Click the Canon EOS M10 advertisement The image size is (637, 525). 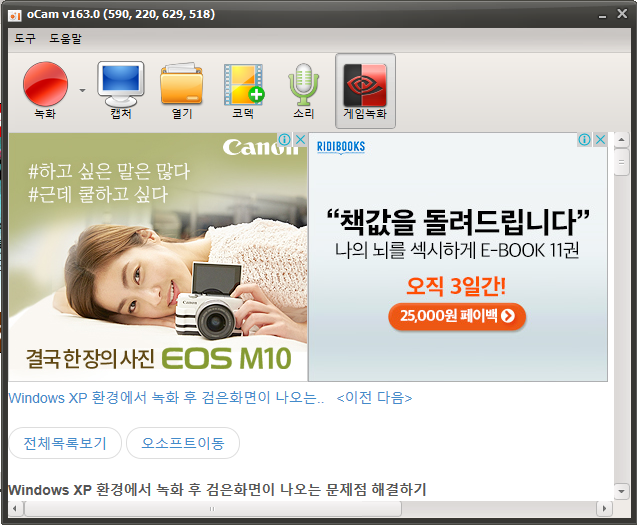tap(158, 257)
